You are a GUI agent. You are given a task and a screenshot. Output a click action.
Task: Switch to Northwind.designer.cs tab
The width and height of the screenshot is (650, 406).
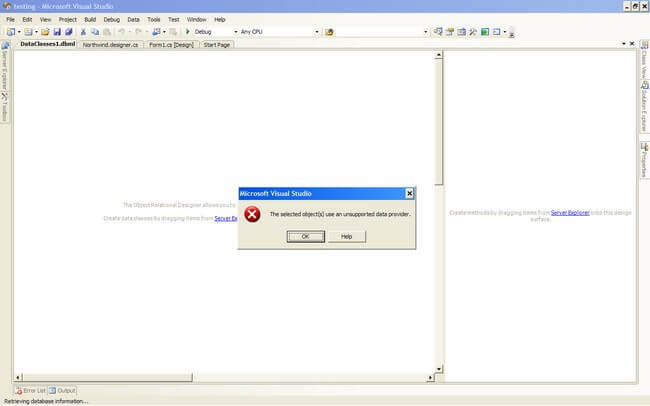point(110,44)
